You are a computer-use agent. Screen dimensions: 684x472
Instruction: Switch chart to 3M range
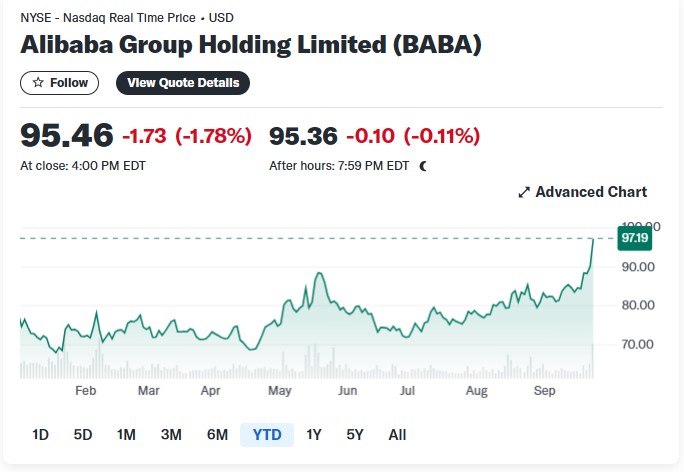pyautogui.click(x=171, y=435)
